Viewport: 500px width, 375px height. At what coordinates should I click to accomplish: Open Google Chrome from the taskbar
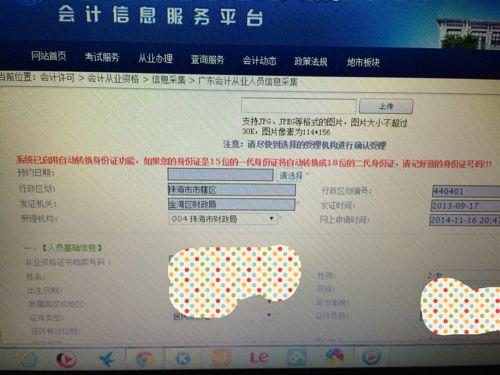pyautogui.click(x=145, y=359)
